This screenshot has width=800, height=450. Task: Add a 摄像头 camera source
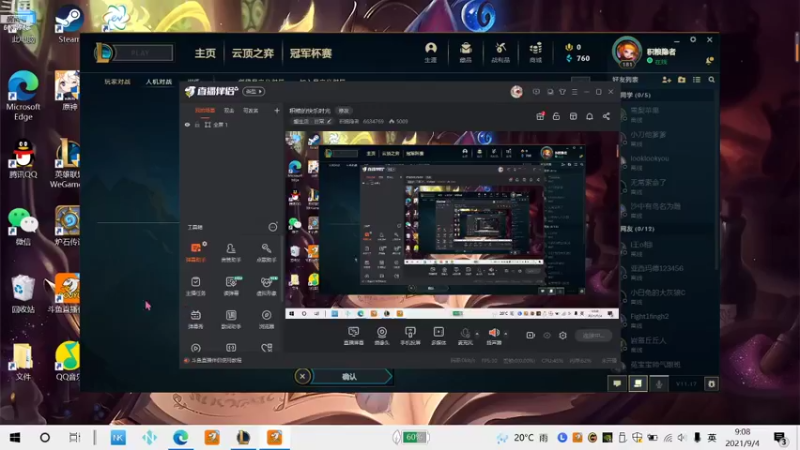[382, 336]
